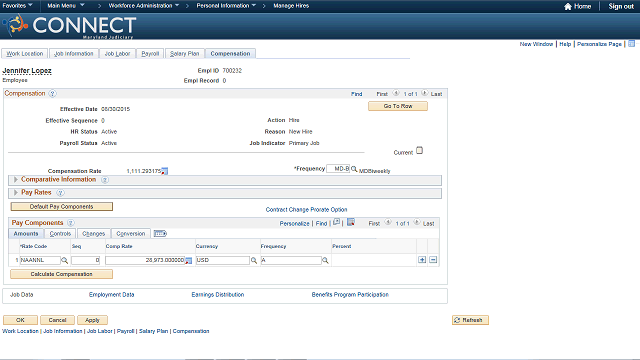Click the Comp Rate input field
The image size is (640, 360).
(x=145, y=260)
